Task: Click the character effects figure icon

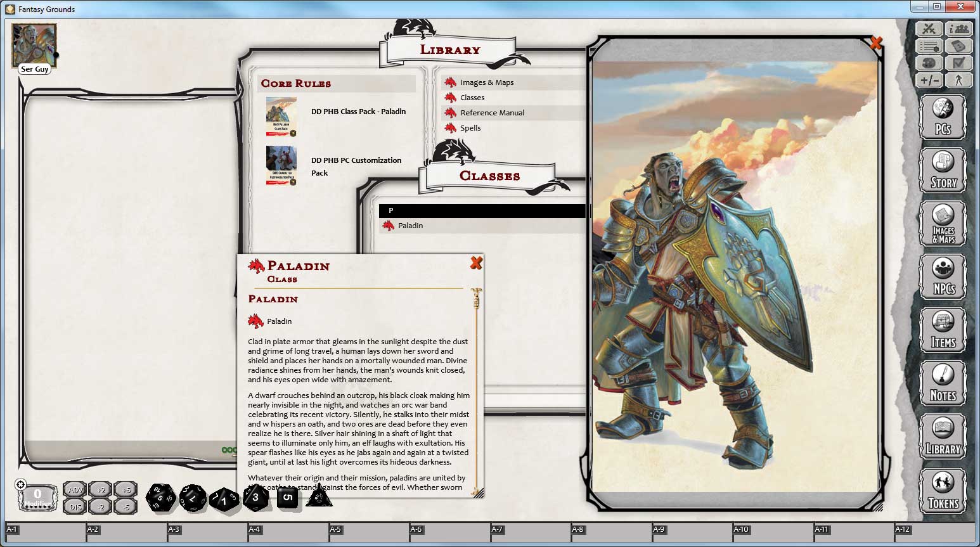Action: [x=959, y=80]
